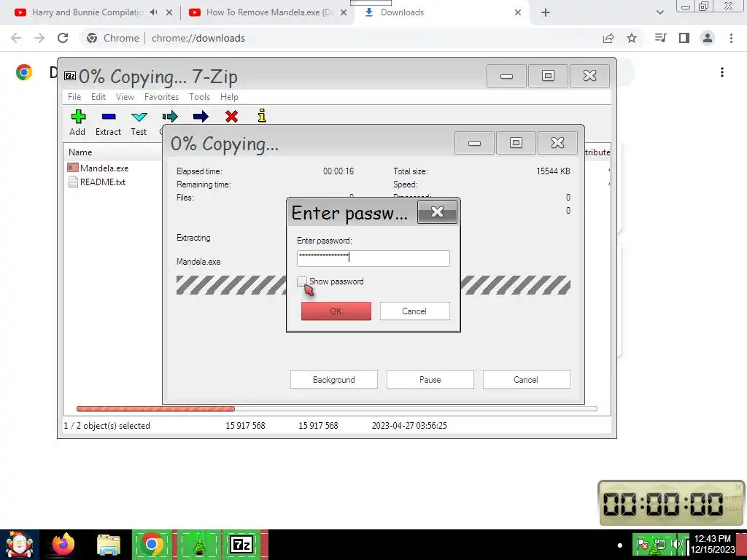The height and width of the screenshot is (560, 747).
Task: Click Chrome's Forward arrow button
Action: click(39, 38)
